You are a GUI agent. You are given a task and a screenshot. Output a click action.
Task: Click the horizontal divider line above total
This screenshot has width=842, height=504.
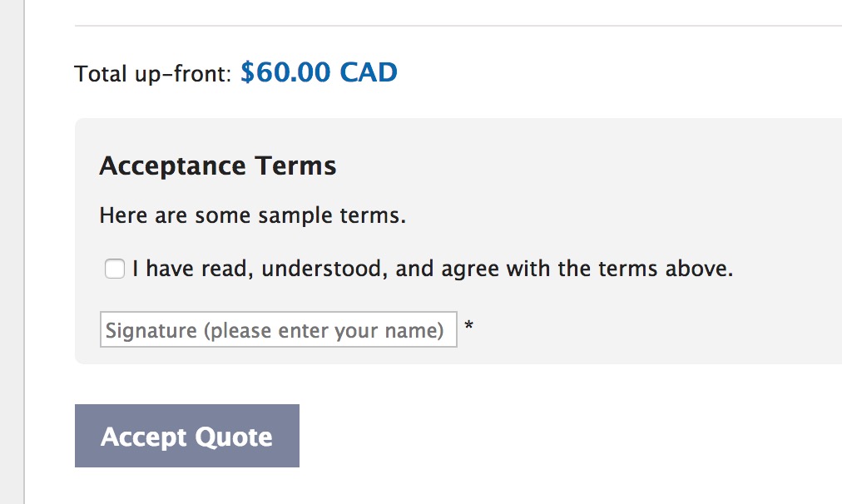point(458,25)
